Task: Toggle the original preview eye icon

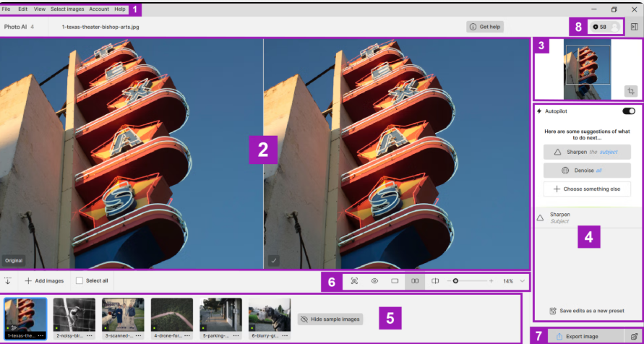Action: 374,280
